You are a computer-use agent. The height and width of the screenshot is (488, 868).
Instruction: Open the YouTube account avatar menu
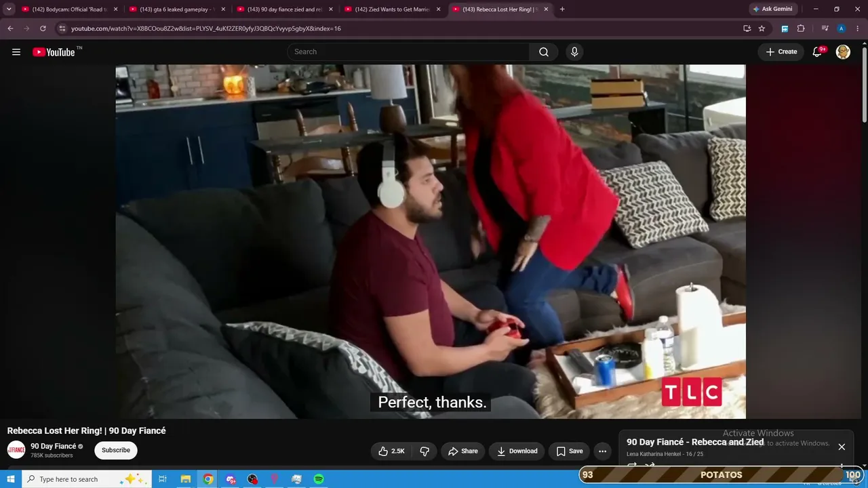coord(843,52)
